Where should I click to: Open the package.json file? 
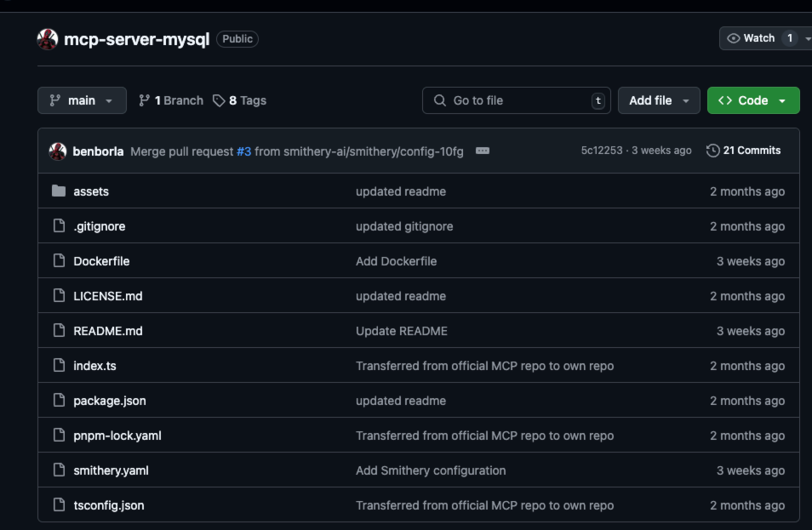point(110,401)
